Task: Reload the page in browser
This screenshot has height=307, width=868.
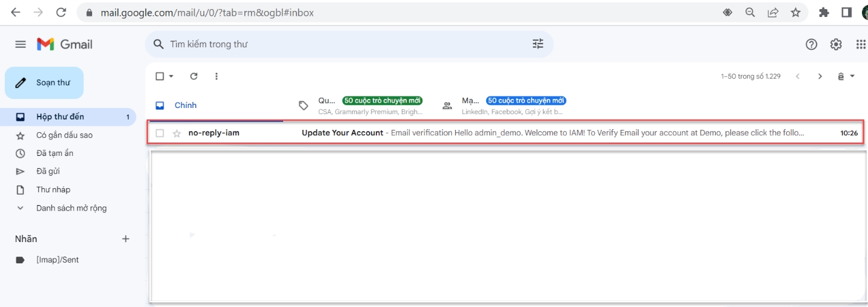Action: [x=61, y=12]
